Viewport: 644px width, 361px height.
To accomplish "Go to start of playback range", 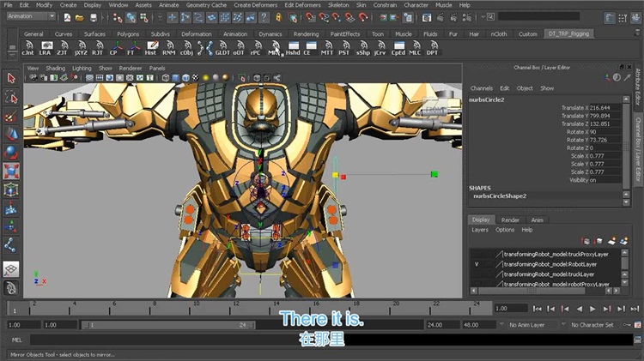I will 537,309.
